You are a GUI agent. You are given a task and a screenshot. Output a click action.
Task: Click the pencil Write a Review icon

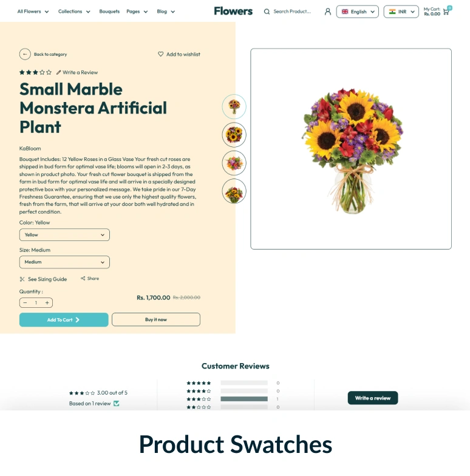(58, 72)
